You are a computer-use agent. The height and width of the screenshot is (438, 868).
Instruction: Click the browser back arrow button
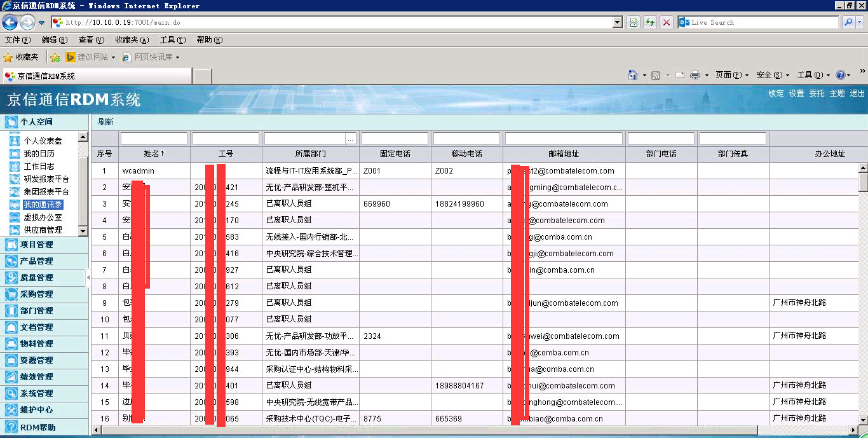coord(10,23)
